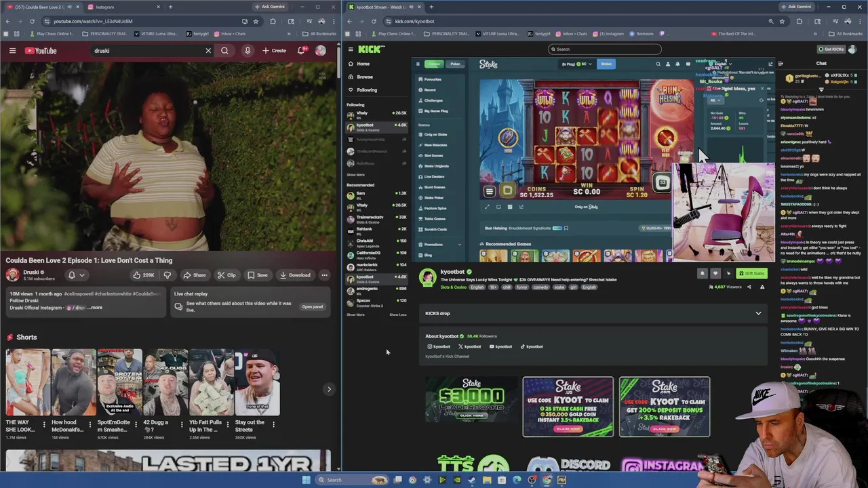Click Show Less under Recommended list
Screen dimensions: 868x488
tap(398, 314)
